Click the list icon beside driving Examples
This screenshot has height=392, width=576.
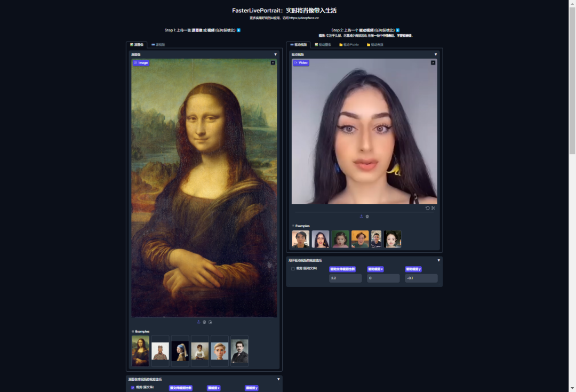pos(293,226)
